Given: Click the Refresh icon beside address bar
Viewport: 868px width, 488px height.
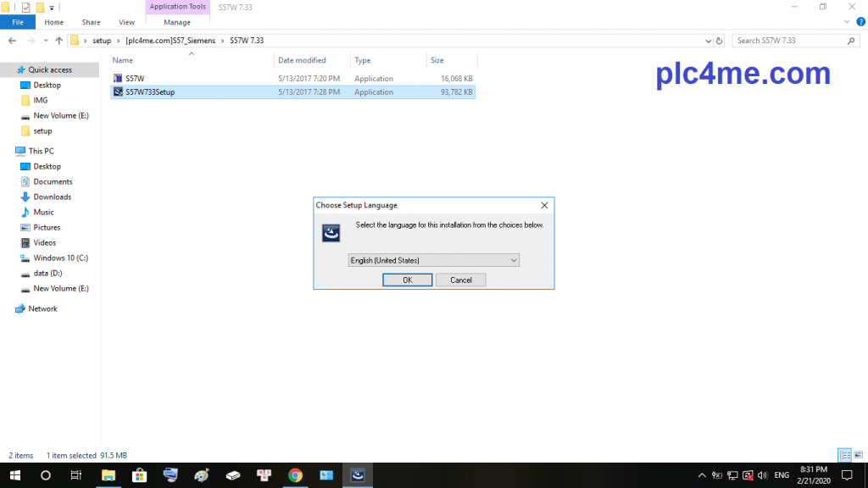Looking at the screenshot, I should click(720, 41).
